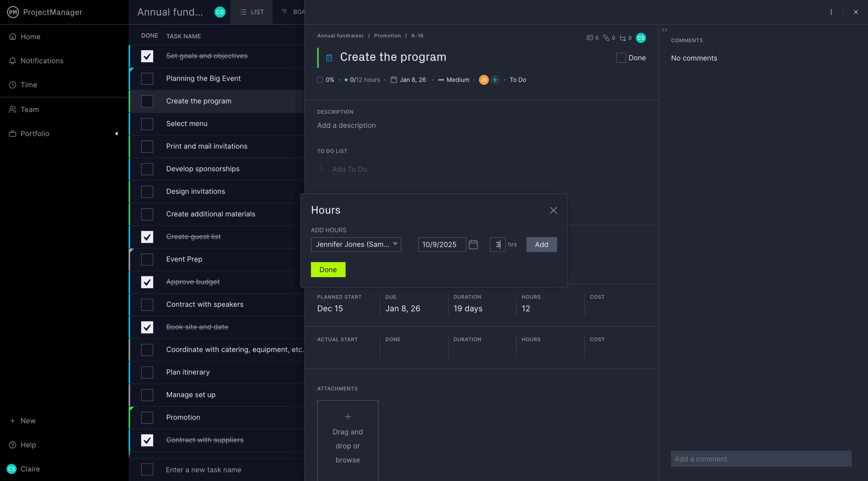Click the comments speech bubble icon
This screenshot has width=868, height=481.
pos(591,38)
